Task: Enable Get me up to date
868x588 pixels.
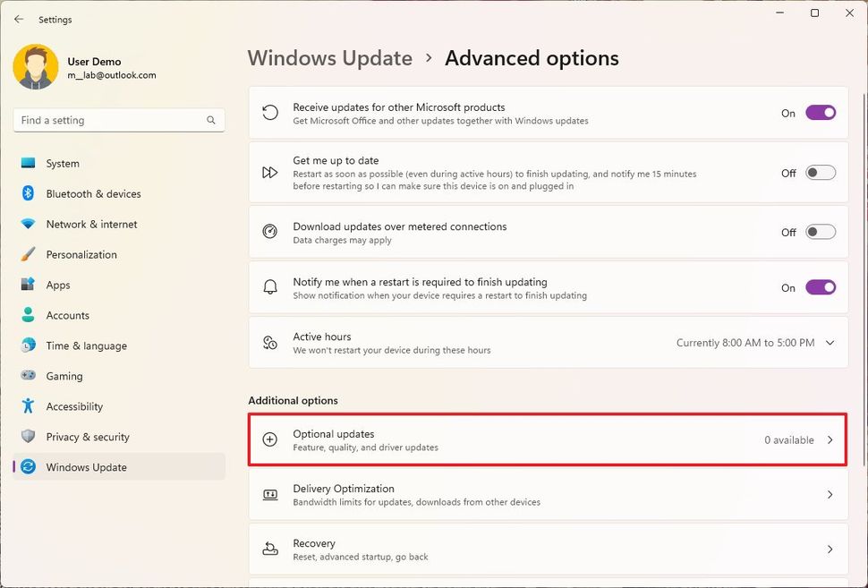Action: pos(820,172)
